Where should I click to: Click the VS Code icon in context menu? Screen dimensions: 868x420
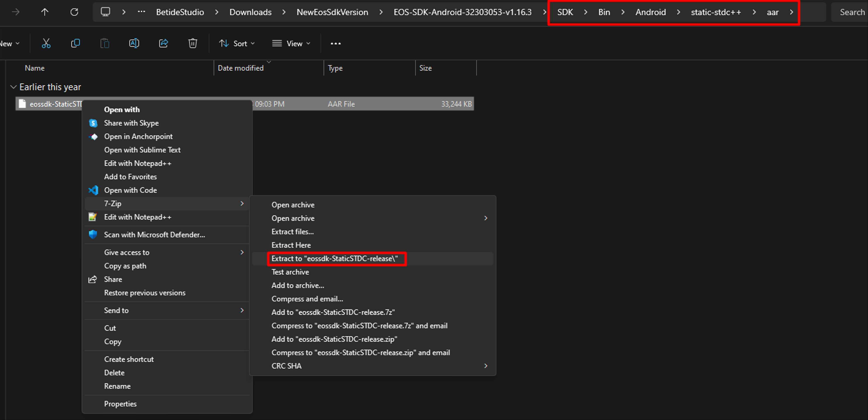tap(93, 190)
